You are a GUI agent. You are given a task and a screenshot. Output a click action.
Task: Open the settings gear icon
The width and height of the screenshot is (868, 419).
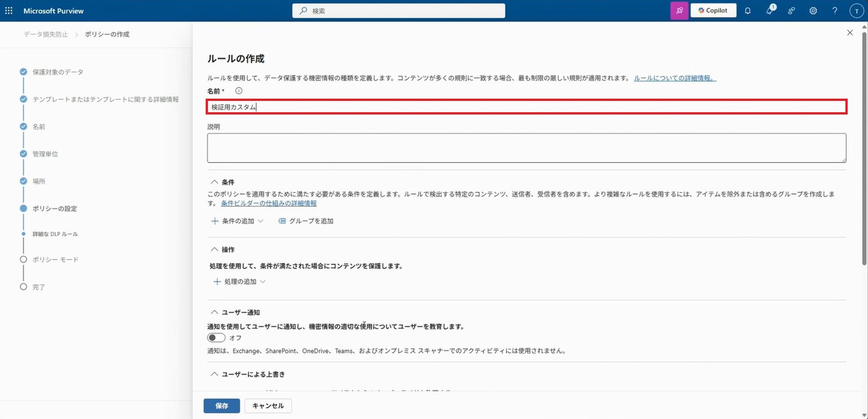(813, 10)
